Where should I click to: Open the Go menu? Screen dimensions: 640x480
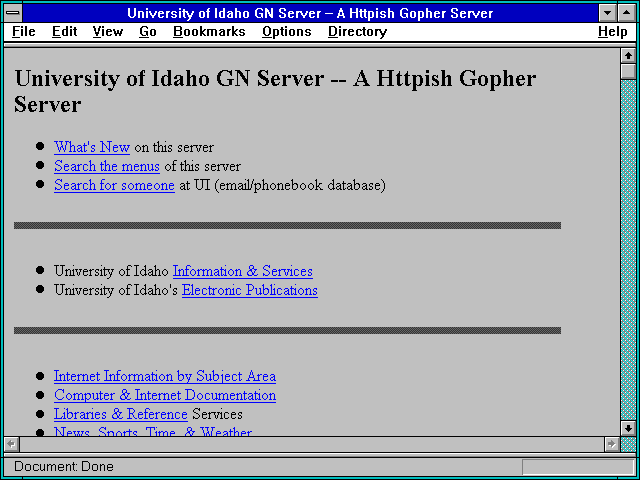148,32
